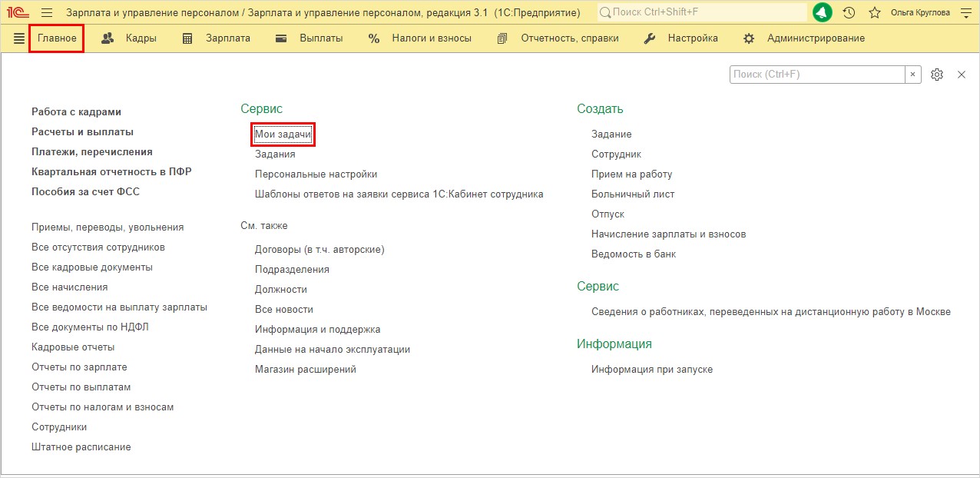980x478 pixels.
Task: Focus the global search field Ctrl+Shift+F
Action: click(702, 13)
